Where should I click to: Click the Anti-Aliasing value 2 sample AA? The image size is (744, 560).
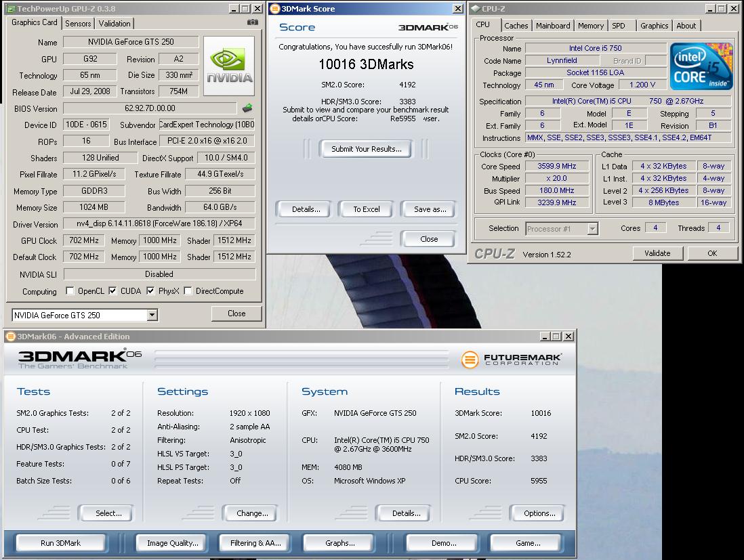point(250,427)
